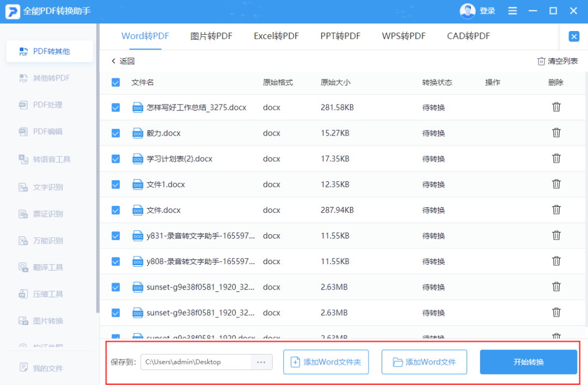Click 登录 to sign in
This screenshot has height=385, width=588.
(x=487, y=11)
